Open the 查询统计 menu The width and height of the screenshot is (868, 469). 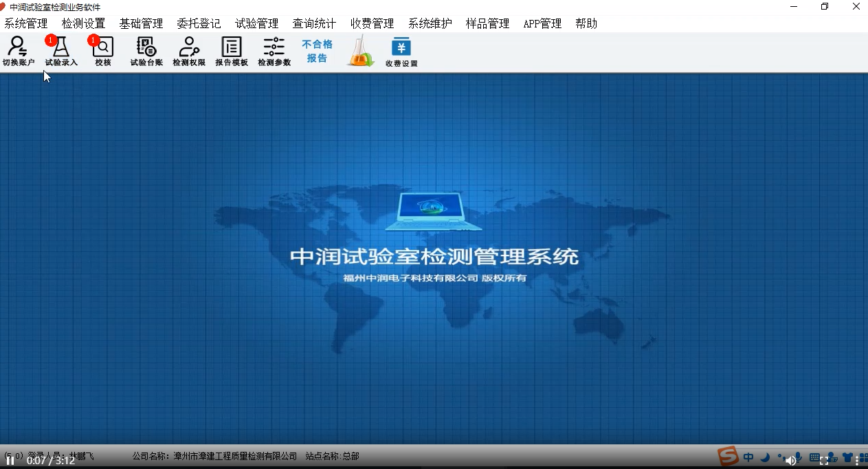[x=314, y=23]
